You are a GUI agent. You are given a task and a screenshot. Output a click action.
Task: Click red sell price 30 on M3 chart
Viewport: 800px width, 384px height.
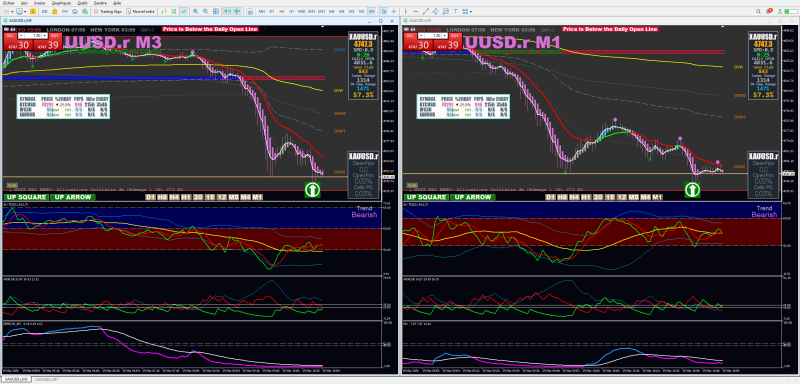(19, 45)
